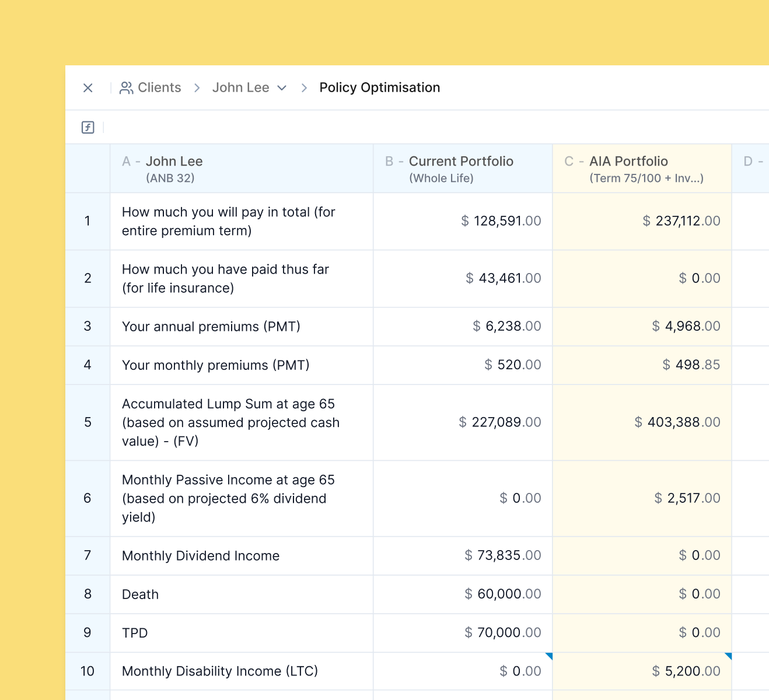
Task: Select the Policy Optimisation breadcrumb
Action: 379,87
